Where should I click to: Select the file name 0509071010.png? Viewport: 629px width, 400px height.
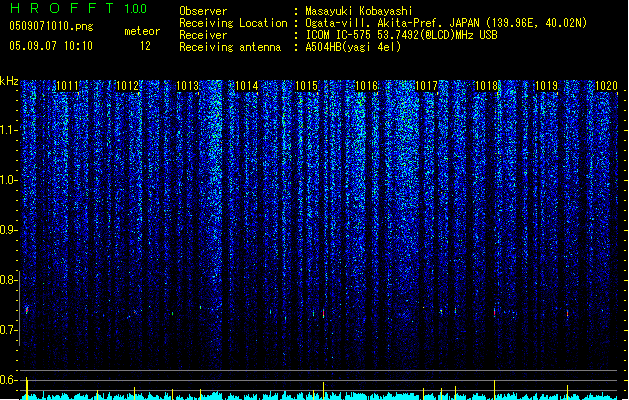click(x=51, y=26)
